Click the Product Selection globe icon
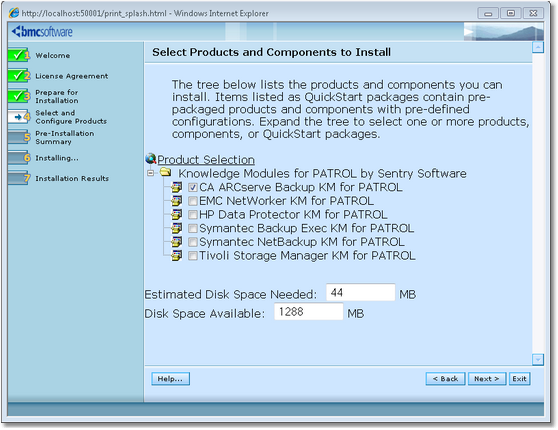The height and width of the screenshot is (430, 558). (x=151, y=159)
